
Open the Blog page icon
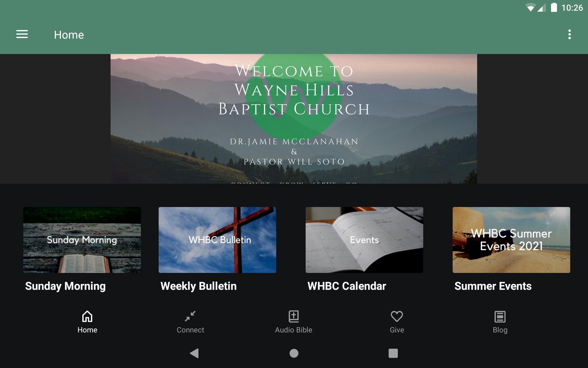click(500, 316)
